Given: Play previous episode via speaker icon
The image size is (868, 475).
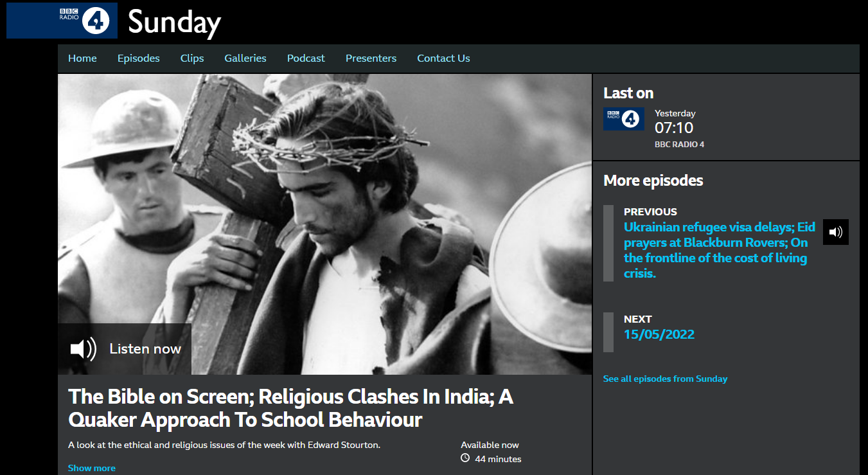Looking at the screenshot, I should click(x=836, y=232).
